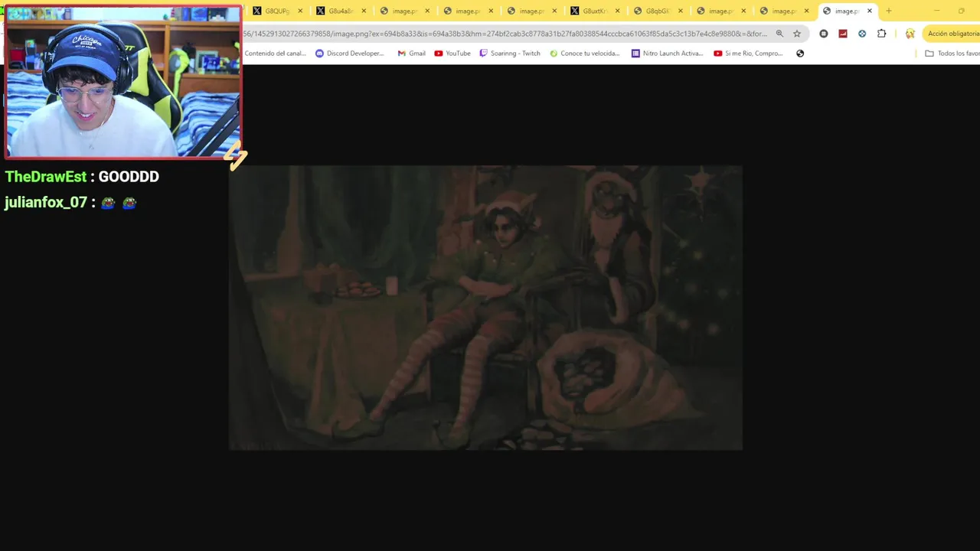Focus the image.png URL address bar
Viewport: 980px width, 551px height.
coord(505,34)
